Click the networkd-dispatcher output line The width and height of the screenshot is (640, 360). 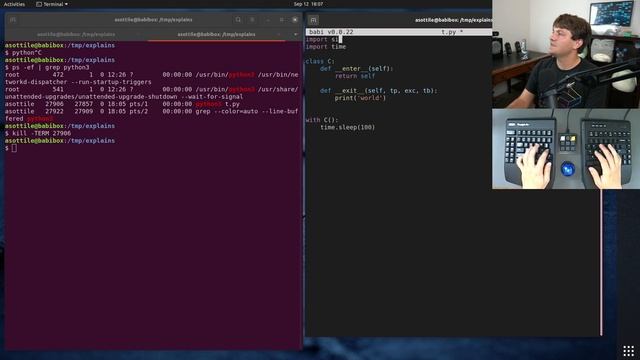coord(78,82)
